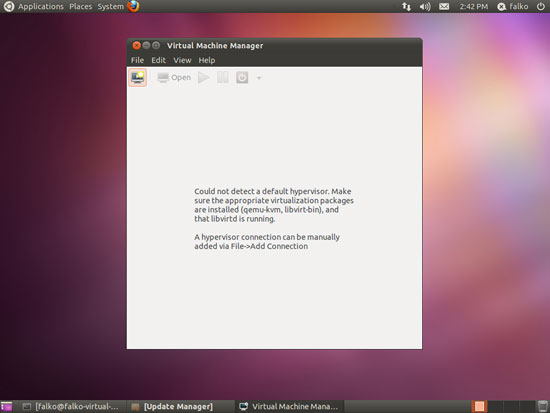Click the Ubuntu logo icon in top panel
The image size is (550, 413).
pyautogui.click(x=9, y=6)
